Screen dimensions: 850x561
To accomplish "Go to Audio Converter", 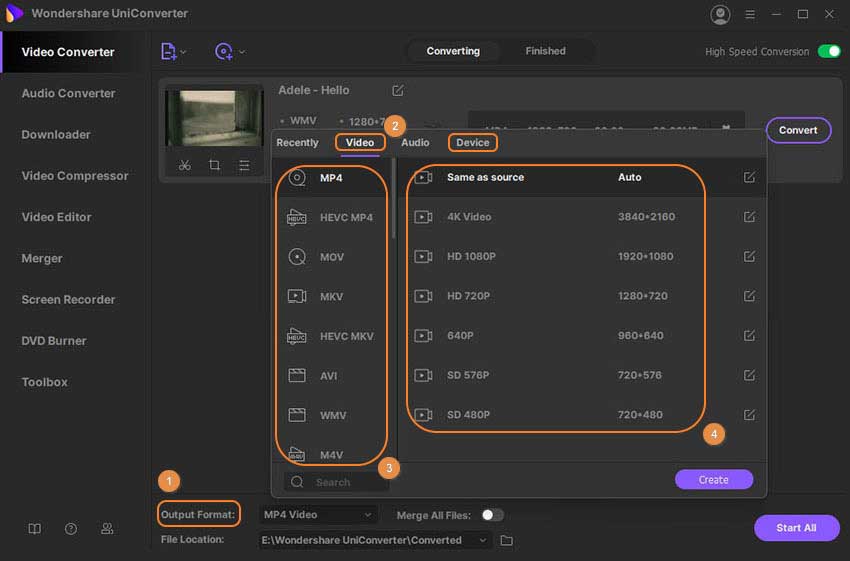I will (68, 93).
